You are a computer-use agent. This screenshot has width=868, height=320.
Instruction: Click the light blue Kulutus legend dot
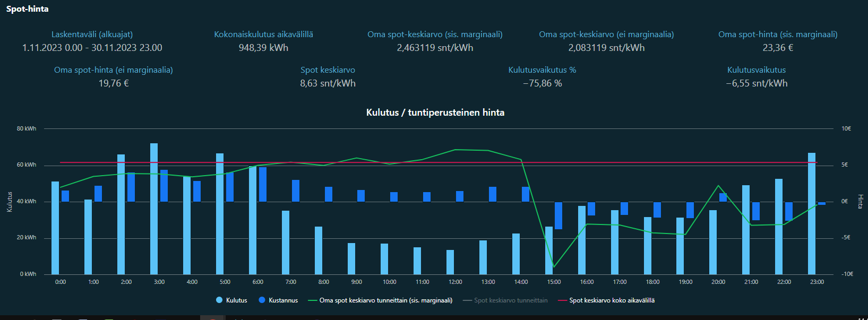point(219,300)
